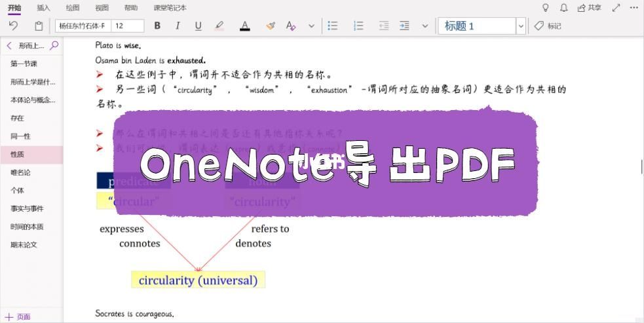Select the Format Painter brush
This screenshot has height=323, width=644.
point(271,26)
